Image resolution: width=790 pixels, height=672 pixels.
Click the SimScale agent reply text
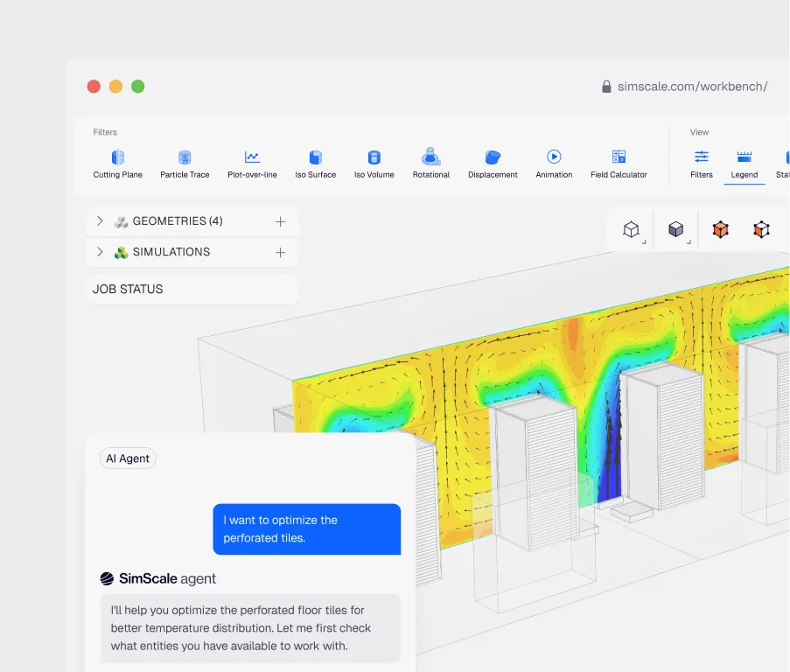click(x=250, y=628)
